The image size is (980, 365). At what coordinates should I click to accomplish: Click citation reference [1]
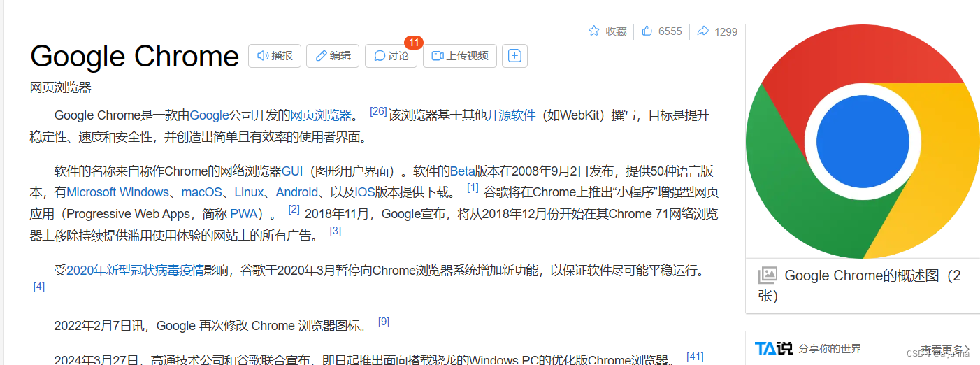[x=473, y=187]
